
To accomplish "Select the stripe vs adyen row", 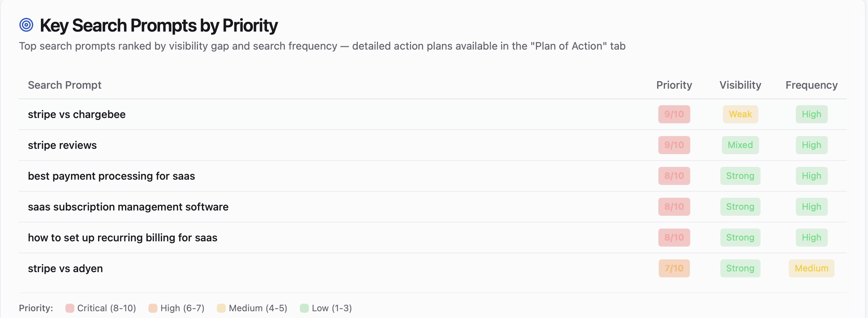I will 433,268.
